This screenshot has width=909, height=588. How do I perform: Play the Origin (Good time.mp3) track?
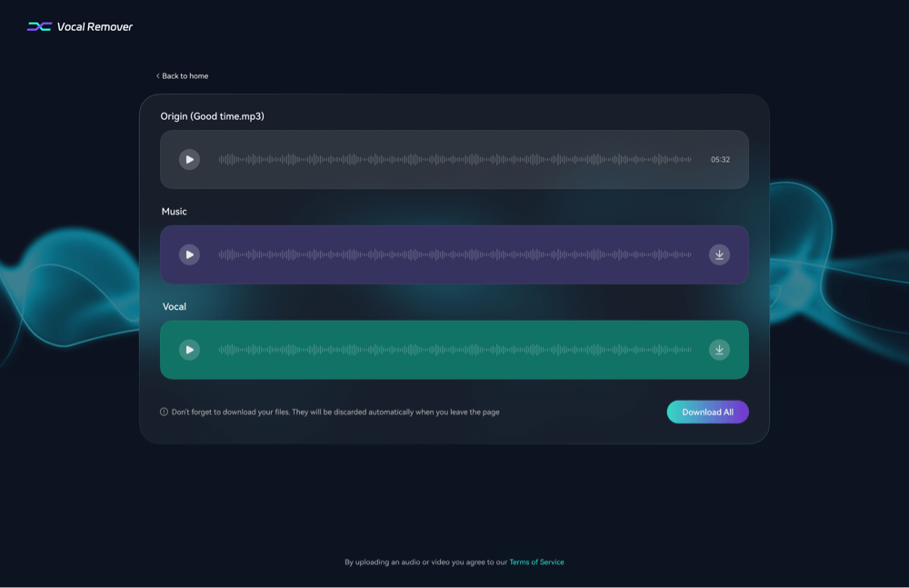(189, 159)
